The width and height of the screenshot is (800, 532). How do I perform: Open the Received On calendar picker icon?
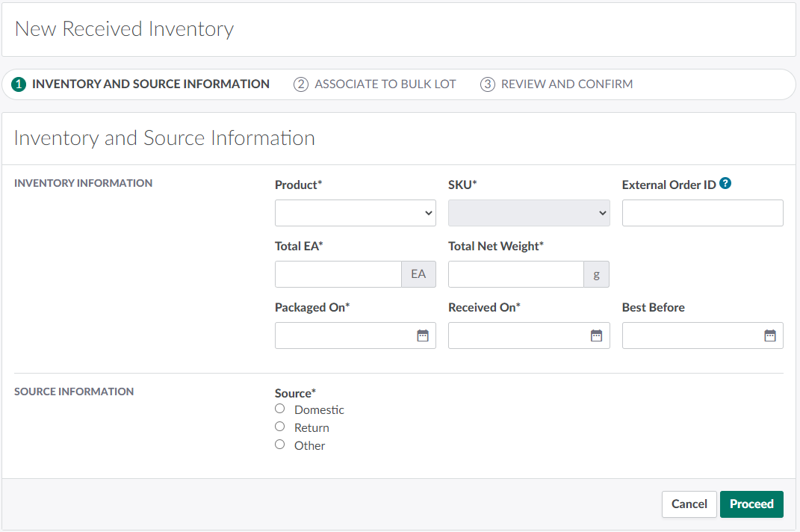pyautogui.click(x=596, y=336)
